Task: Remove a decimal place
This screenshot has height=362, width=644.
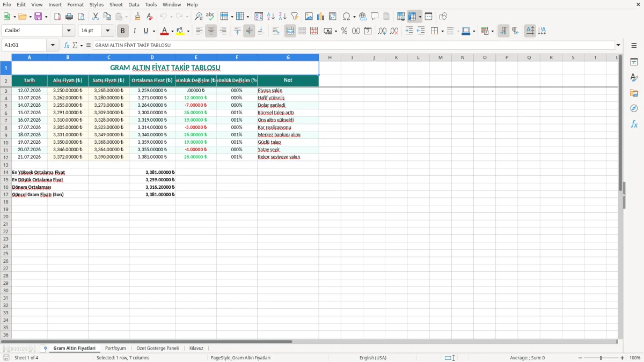Action: (394, 31)
